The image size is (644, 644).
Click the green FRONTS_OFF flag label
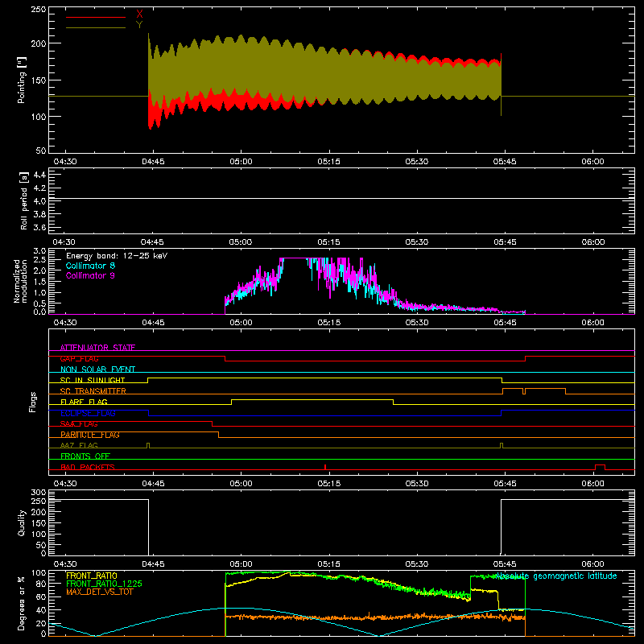[85, 456]
